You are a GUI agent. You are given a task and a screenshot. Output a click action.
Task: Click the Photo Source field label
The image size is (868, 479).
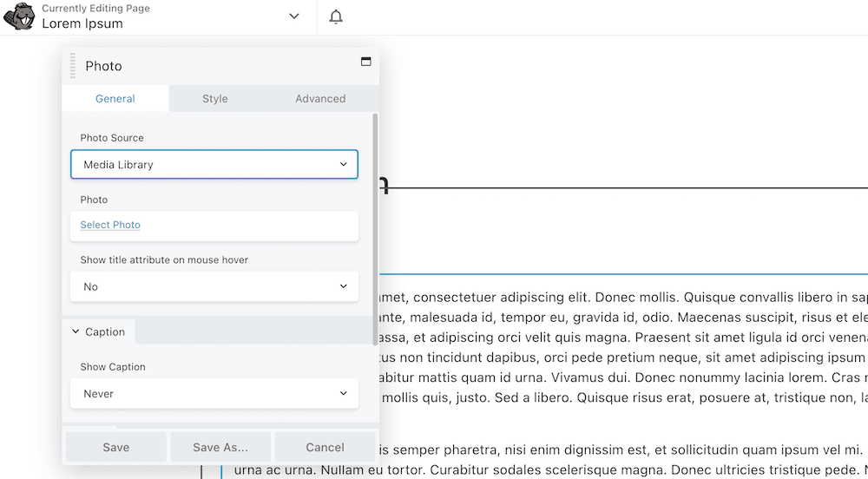click(x=112, y=138)
